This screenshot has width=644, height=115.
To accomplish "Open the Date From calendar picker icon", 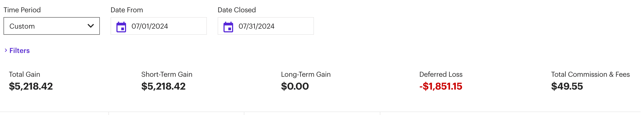I will point(121,27).
